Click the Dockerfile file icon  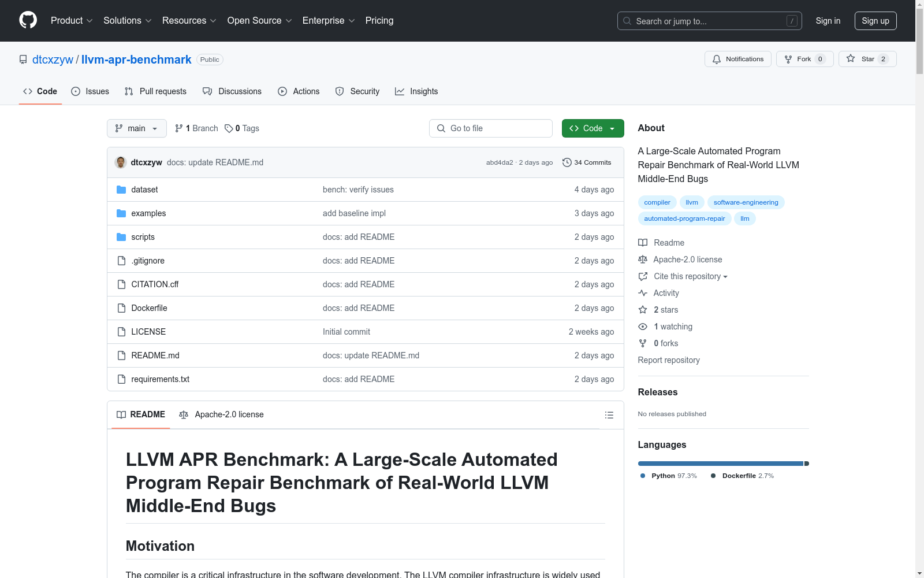[121, 308]
